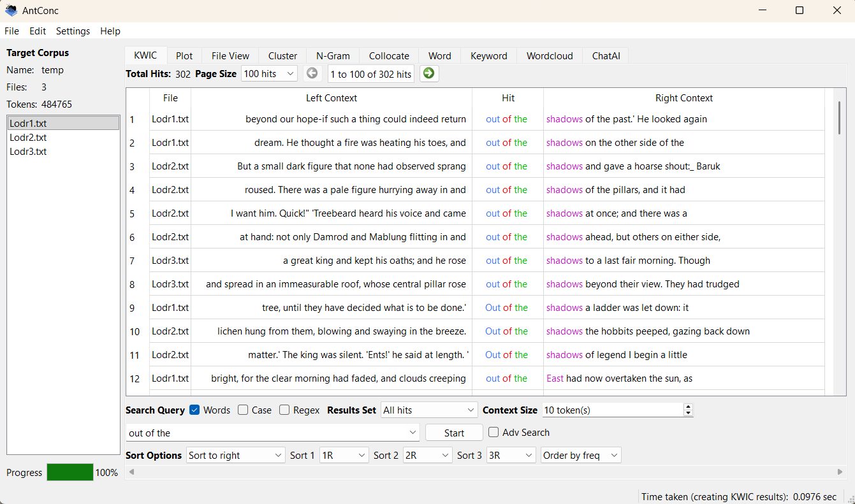Expand the Results Set dropdown
This screenshot has height=504, width=855.
(428, 410)
